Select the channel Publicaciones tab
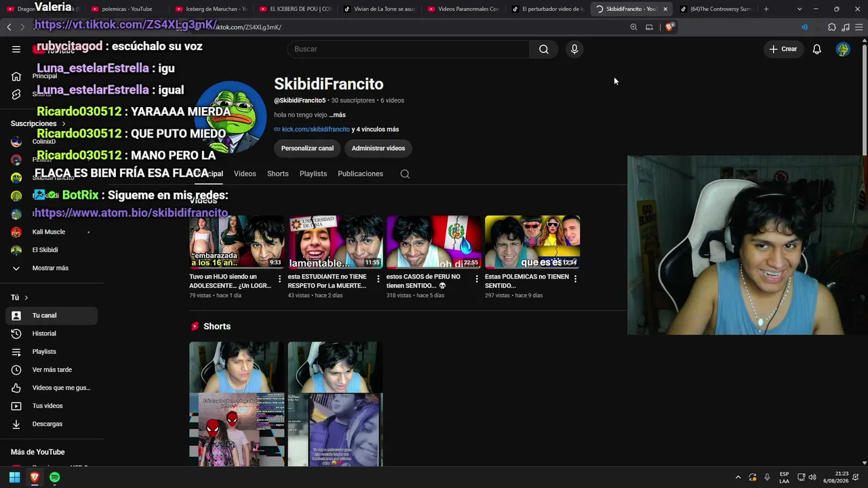Viewport: 868px width, 488px height. point(360,174)
